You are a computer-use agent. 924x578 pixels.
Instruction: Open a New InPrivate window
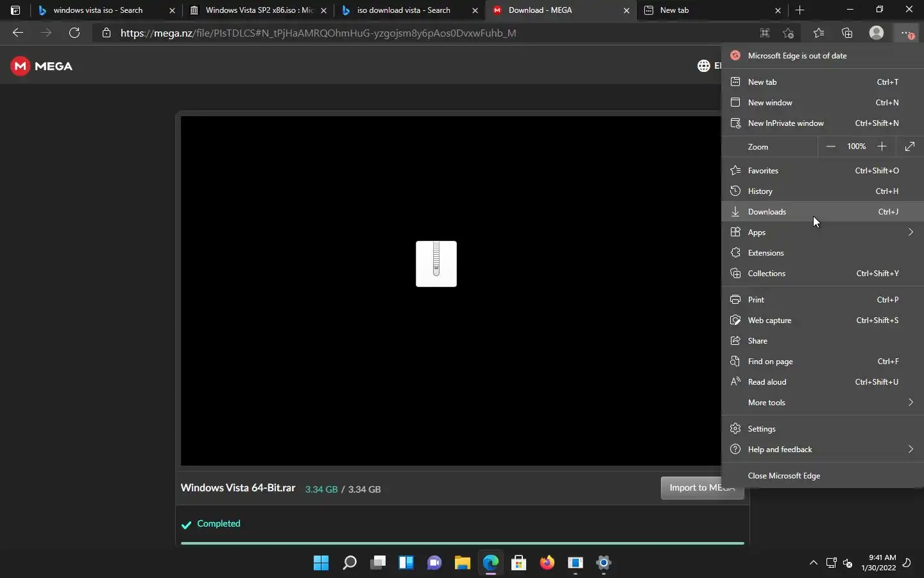click(823, 123)
